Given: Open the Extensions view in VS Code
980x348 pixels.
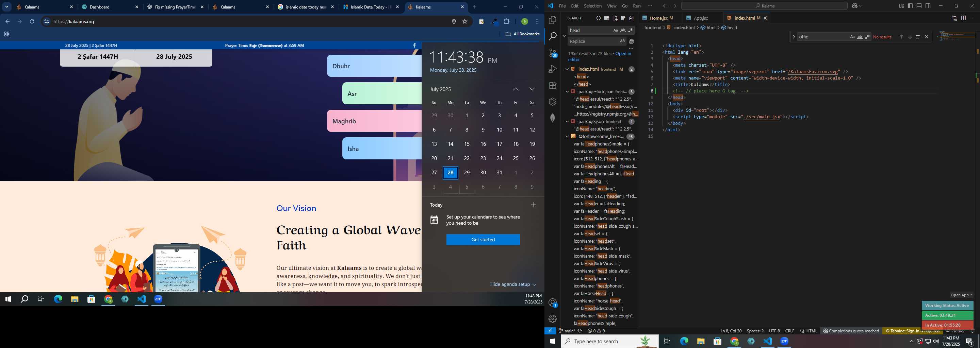Looking at the screenshot, I should [x=553, y=86].
